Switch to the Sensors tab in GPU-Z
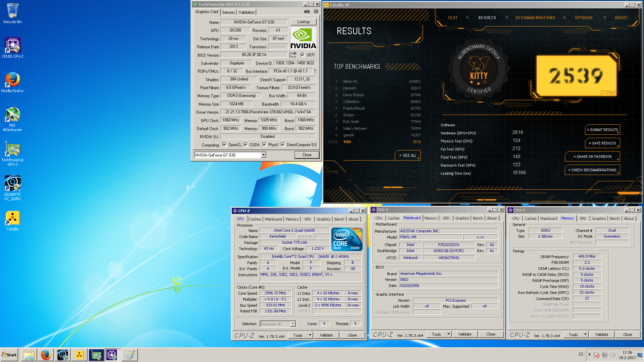This screenshot has height=362, width=644. click(228, 12)
